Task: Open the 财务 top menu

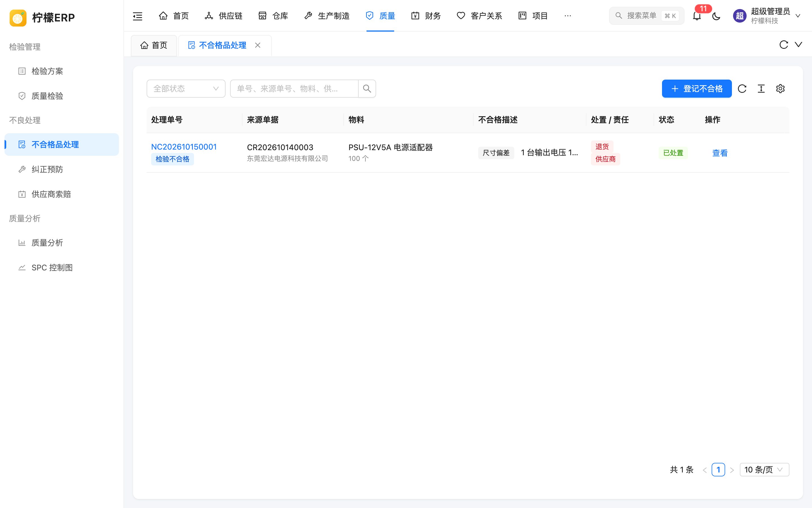Action: [x=426, y=16]
